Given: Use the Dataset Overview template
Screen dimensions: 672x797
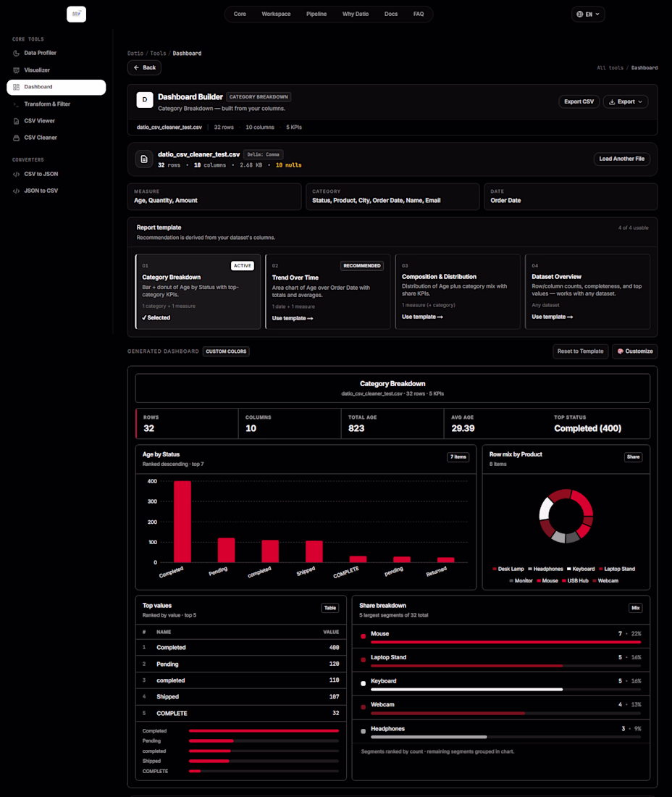Looking at the screenshot, I should point(552,317).
